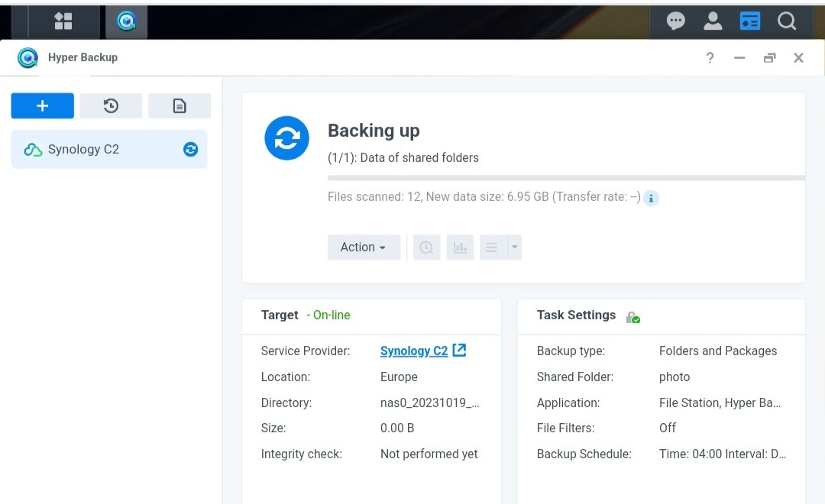The height and width of the screenshot is (504, 825).
Task: Click the Backing up status heading
Action: (374, 131)
